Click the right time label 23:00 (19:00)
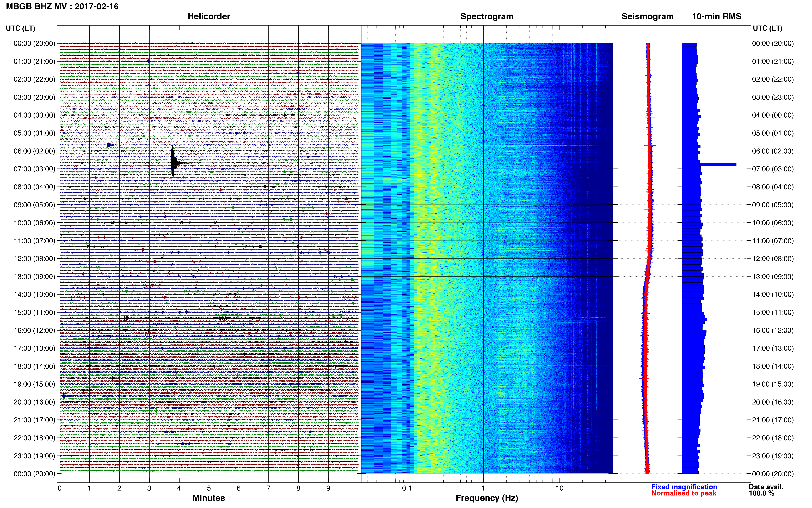The height and width of the screenshot is (508, 812). pos(773,456)
